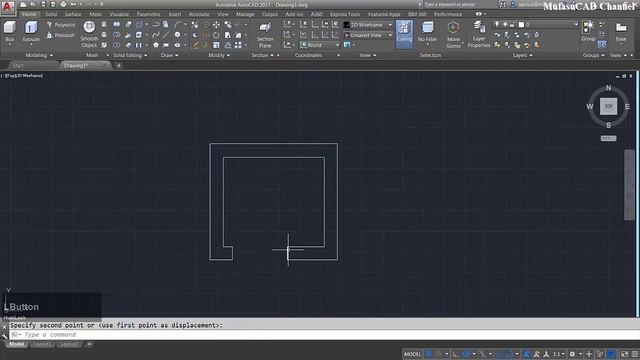This screenshot has height=360, width=640.
Task: Toggle the layer on/off lightbulb icon
Action: (496, 24)
